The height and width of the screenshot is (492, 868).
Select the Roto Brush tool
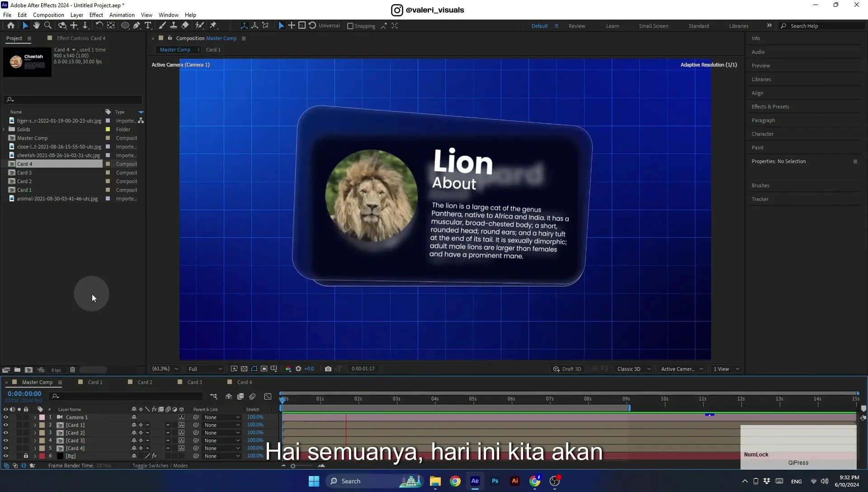click(x=199, y=26)
